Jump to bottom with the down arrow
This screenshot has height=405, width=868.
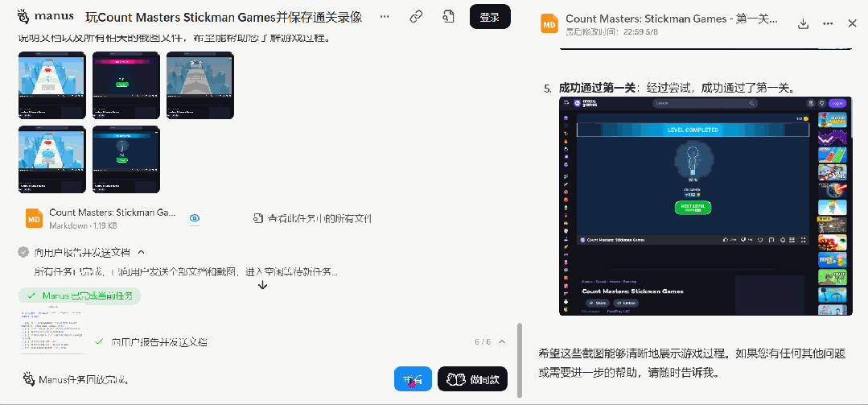pyautogui.click(x=263, y=284)
